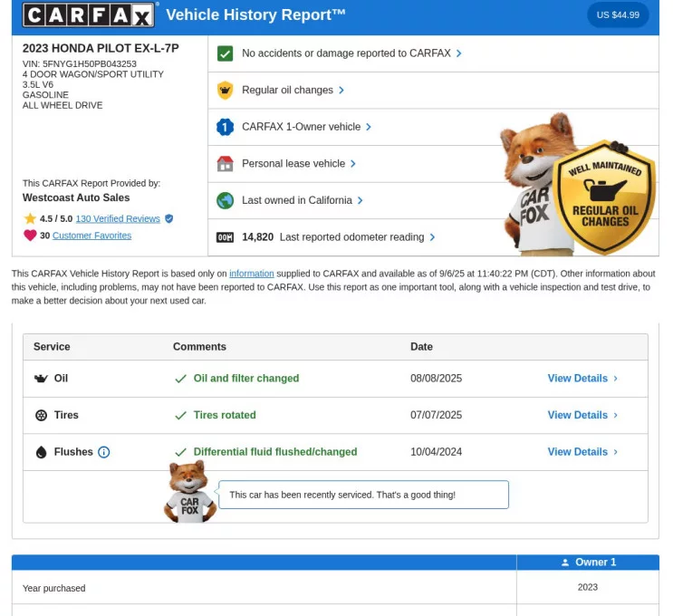Click the blue 1-Owner badge icon
Screen dimensions: 673x616
225,128
